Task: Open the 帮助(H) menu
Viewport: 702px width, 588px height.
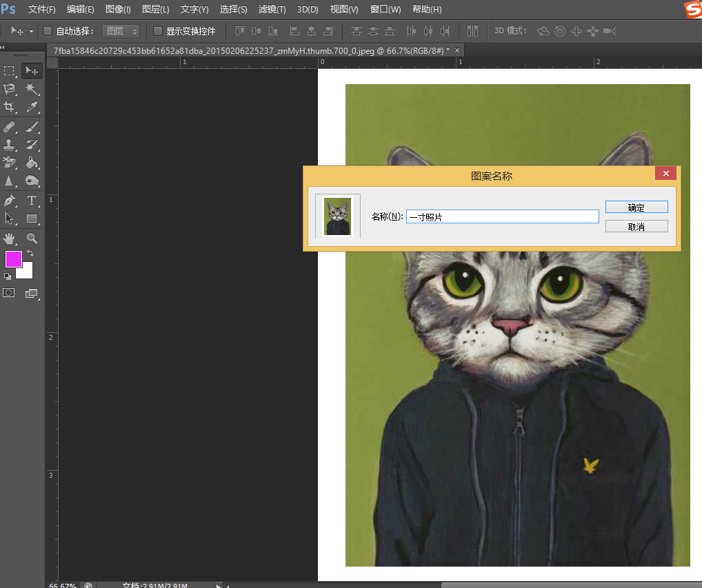Action: coord(427,10)
